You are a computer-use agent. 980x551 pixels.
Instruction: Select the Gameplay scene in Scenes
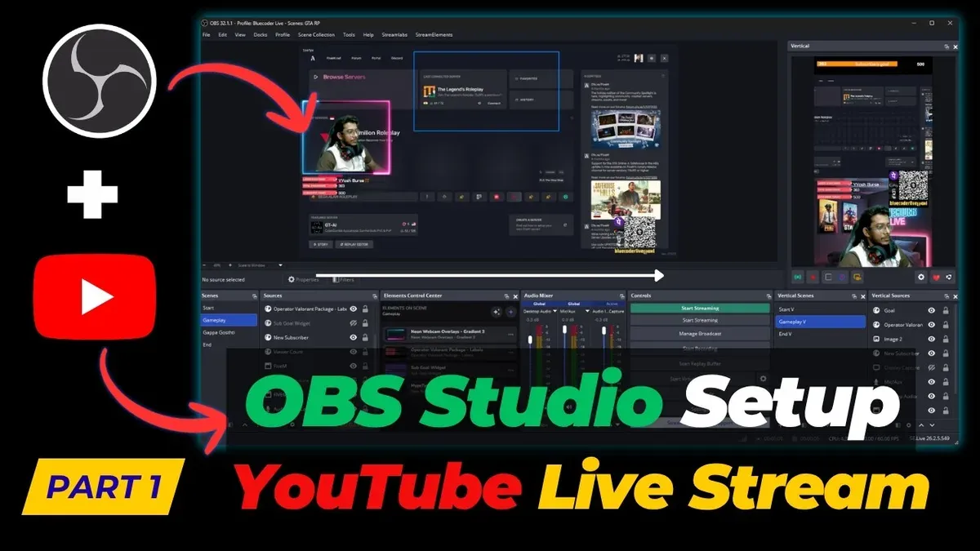pyautogui.click(x=229, y=321)
